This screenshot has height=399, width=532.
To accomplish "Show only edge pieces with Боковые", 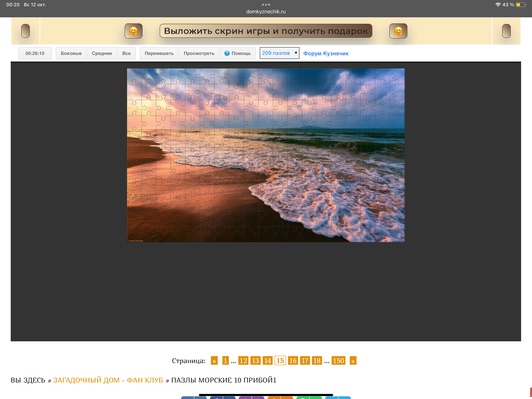I will [x=71, y=53].
